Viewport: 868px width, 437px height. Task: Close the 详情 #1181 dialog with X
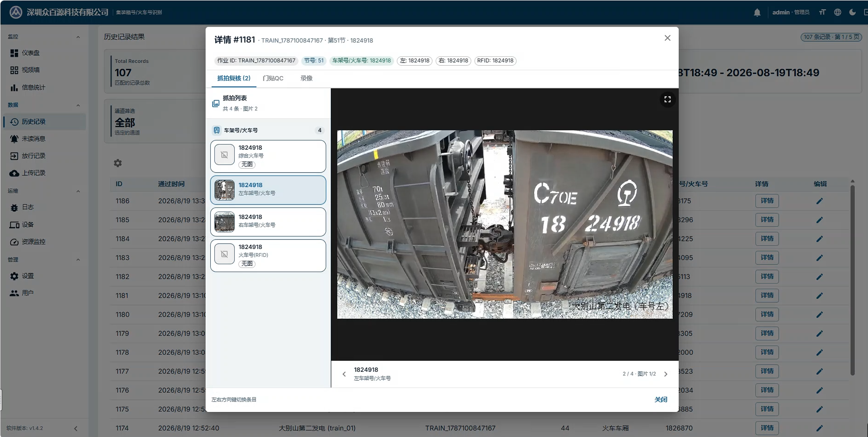coord(667,38)
